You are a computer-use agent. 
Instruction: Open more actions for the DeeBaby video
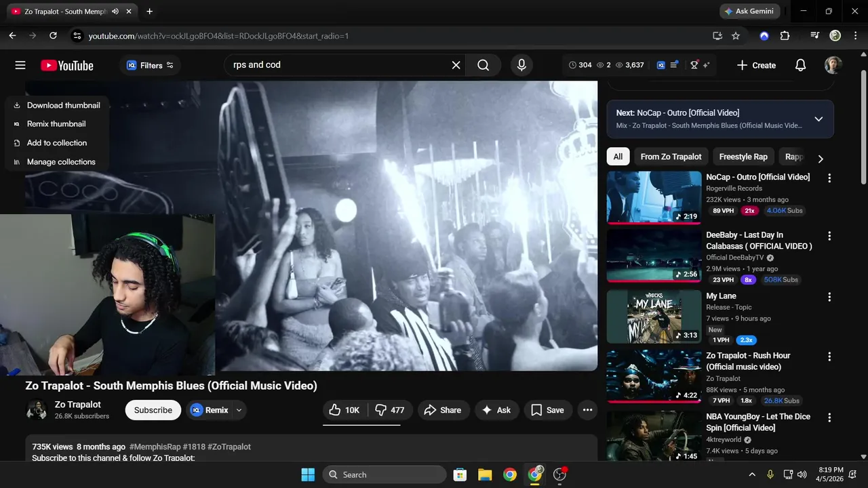click(829, 236)
